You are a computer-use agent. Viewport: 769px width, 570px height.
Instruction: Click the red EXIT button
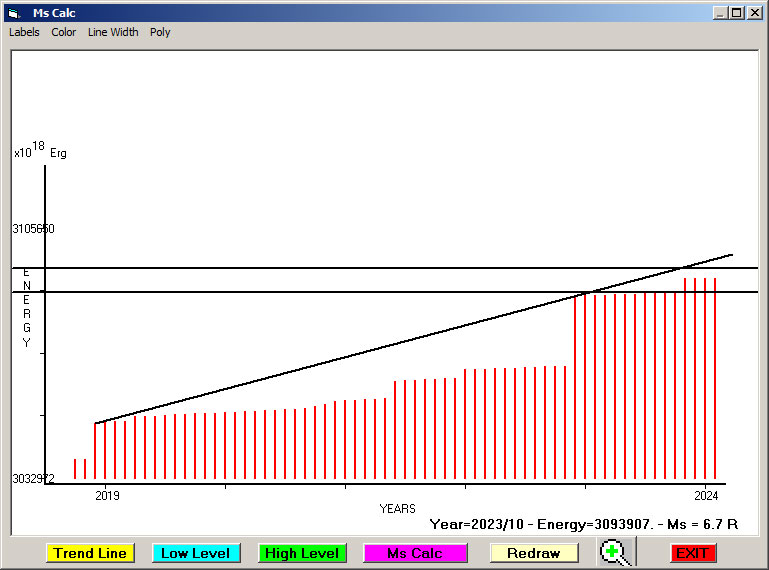pyautogui.click(x=692, y=553)
